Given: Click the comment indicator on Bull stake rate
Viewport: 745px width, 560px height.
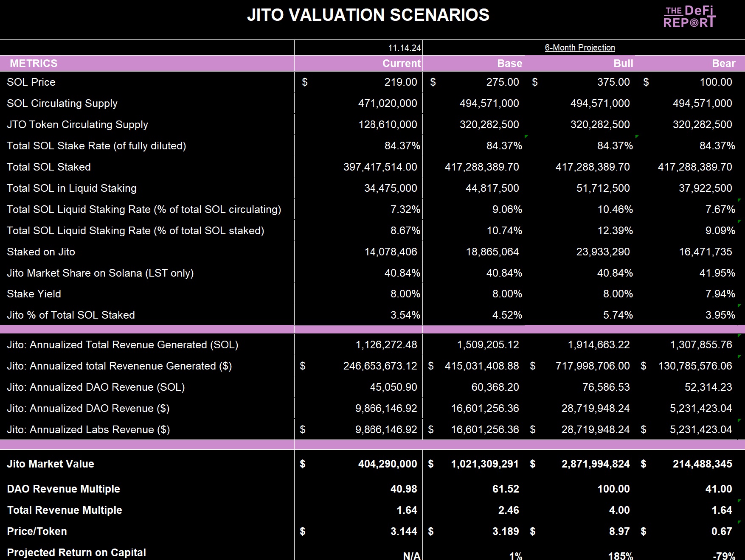Looking at the screenshot, I should coord(638,137).
